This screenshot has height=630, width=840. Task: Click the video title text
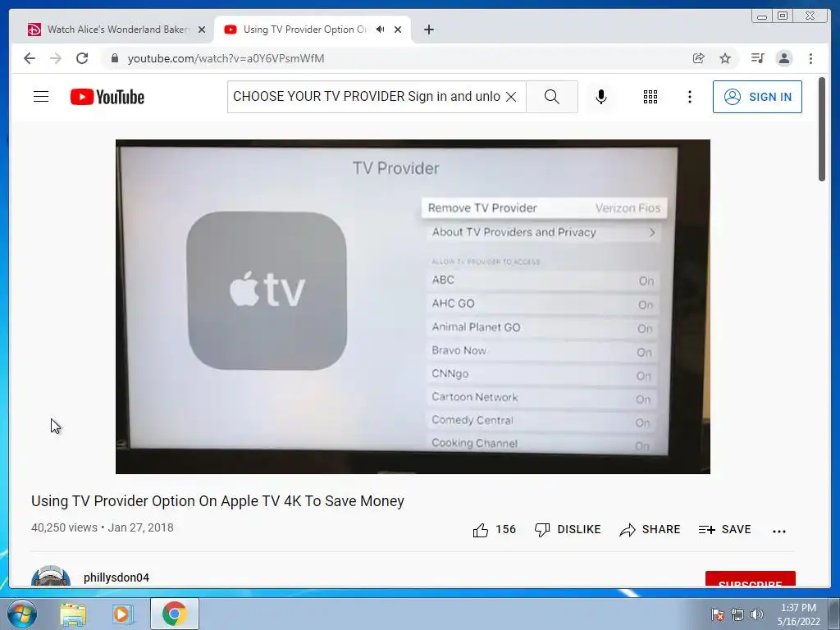pos(217,501)
